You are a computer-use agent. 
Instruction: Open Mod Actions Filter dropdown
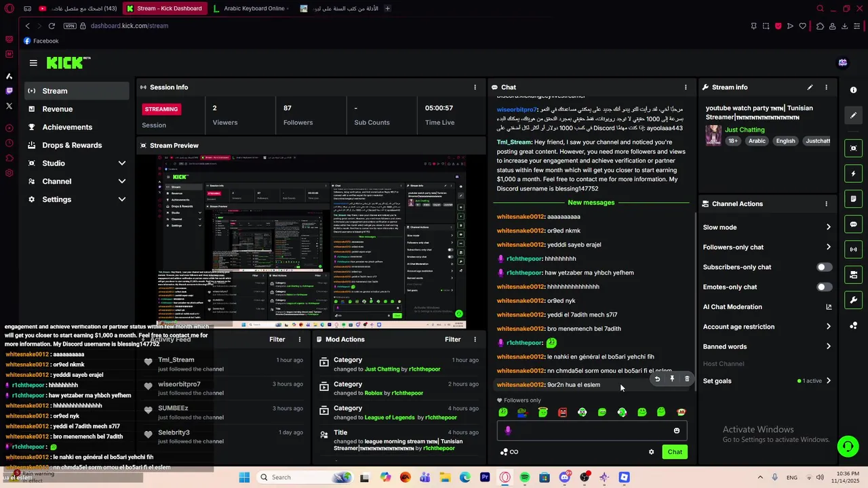click(x=452, y=340)
